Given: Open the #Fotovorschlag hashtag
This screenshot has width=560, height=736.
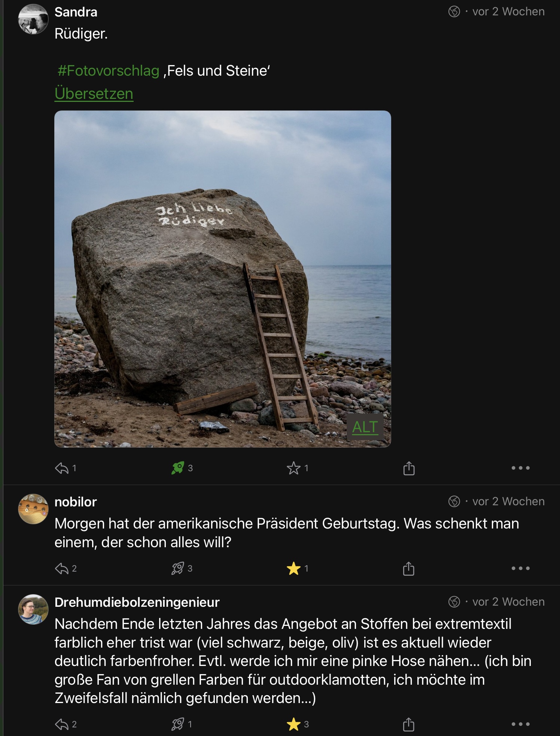Looking at the screenshot, I should tap(109, 71).
